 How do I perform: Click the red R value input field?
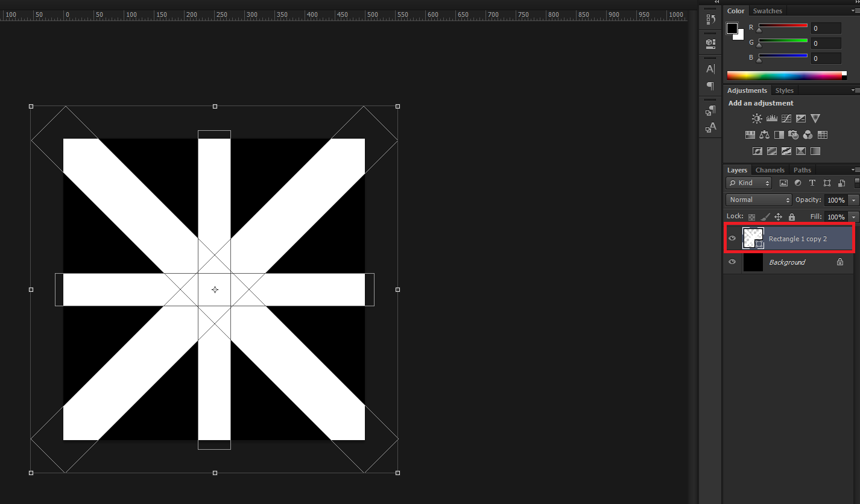[x=825, y=28]
